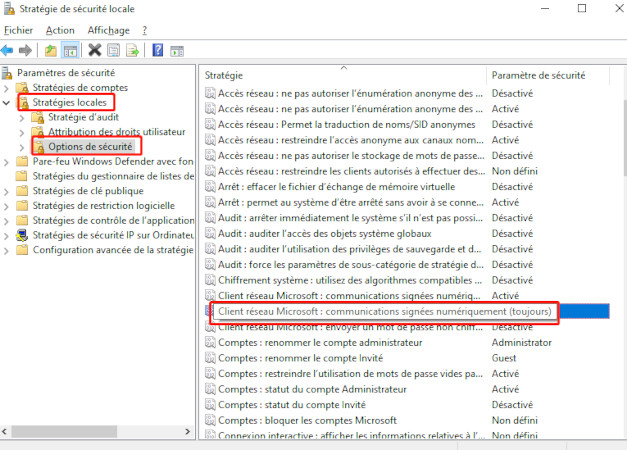
Task: Click the Stratégies de comptes folder icon
Action: click(x=22, y=88)
